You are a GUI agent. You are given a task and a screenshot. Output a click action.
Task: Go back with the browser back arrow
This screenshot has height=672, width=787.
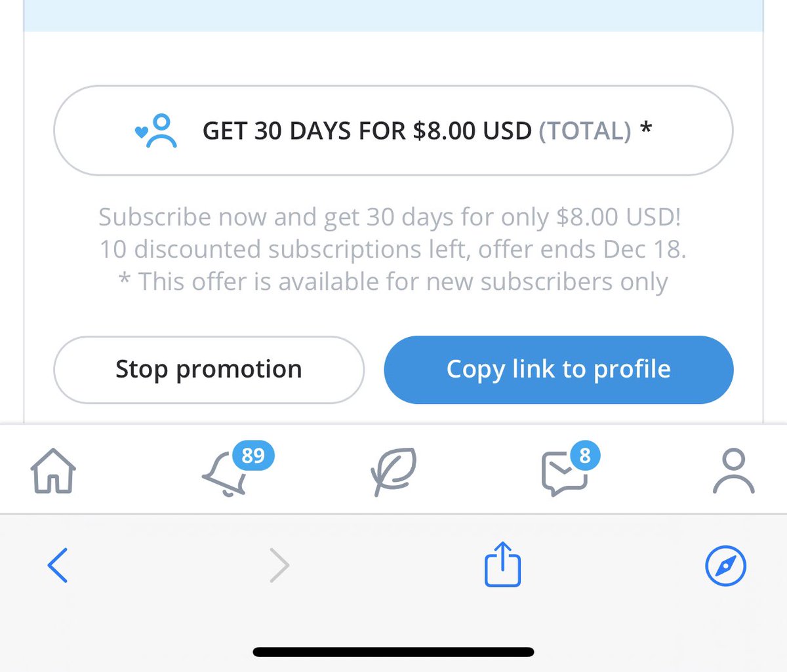(58, 565)
